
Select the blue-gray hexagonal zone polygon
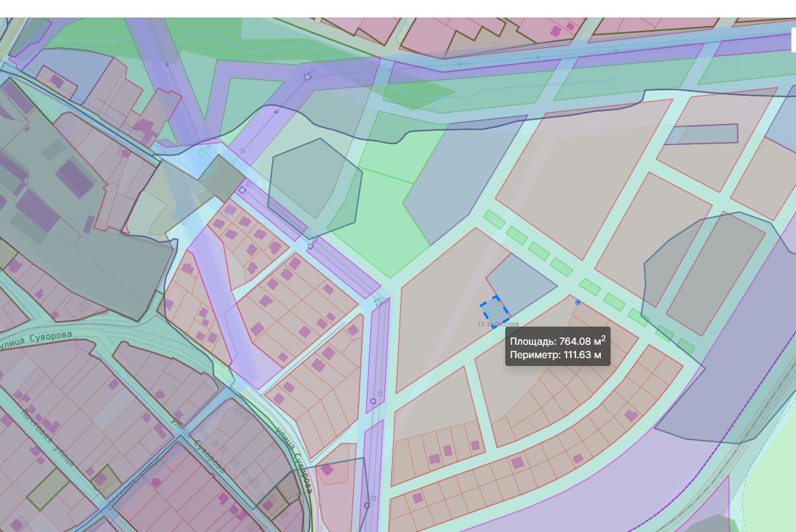[315, 188]
